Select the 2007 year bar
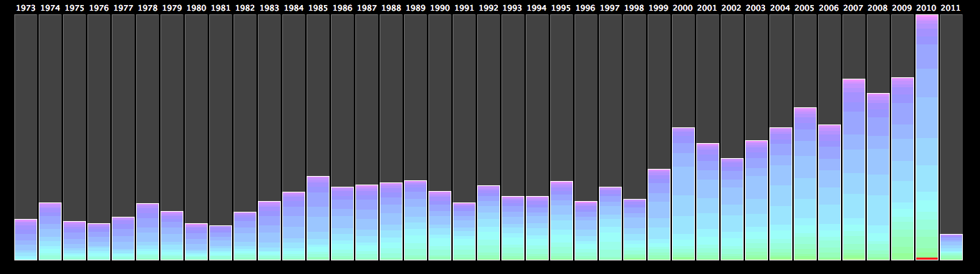 click(854, 170)
